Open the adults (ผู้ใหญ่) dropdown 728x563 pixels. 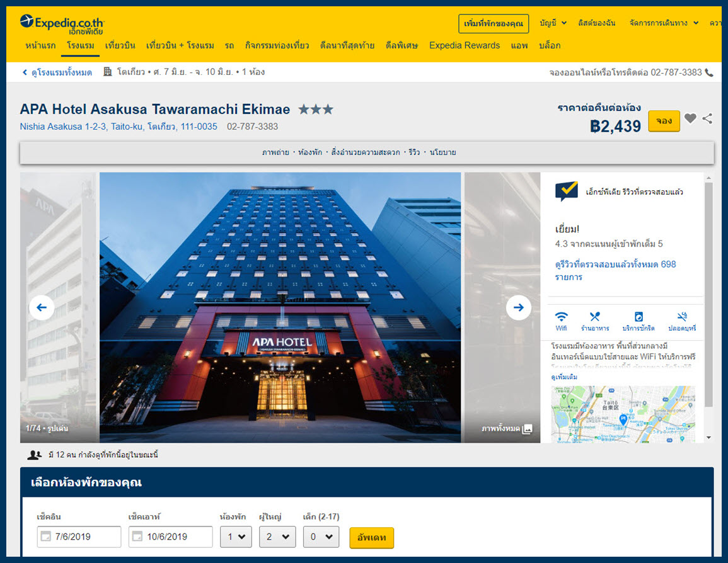tap(277, 537)
